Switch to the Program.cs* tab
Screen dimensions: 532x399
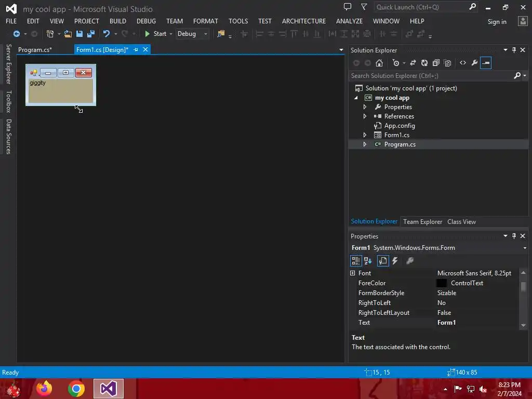click(x=35, y=49)
